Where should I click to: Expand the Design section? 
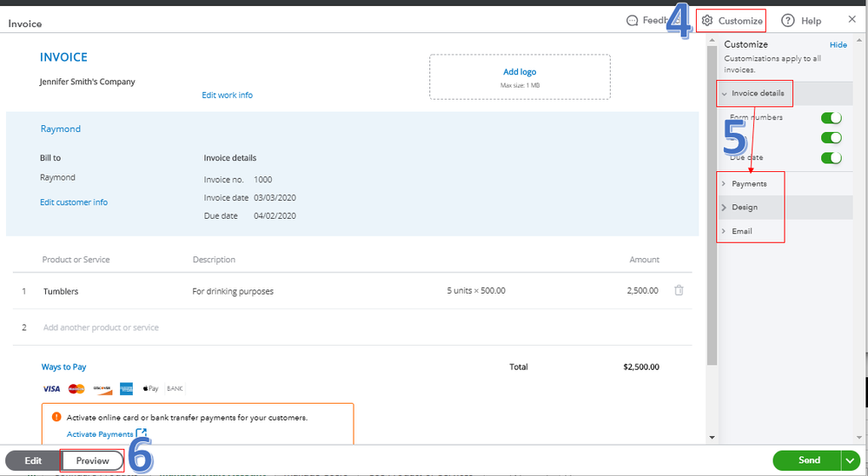785,208
